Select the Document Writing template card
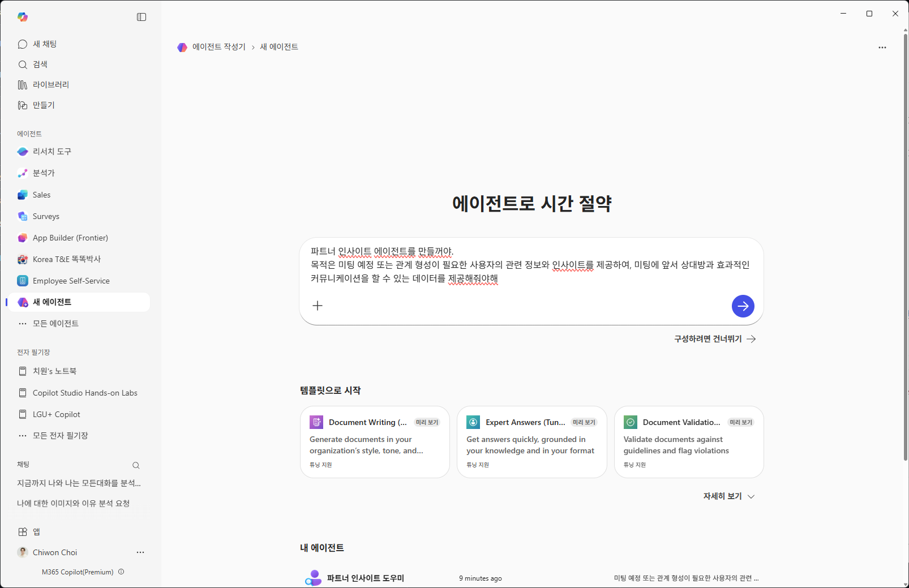This screenshot has height=588, width=909. click(x=375, y=442)
